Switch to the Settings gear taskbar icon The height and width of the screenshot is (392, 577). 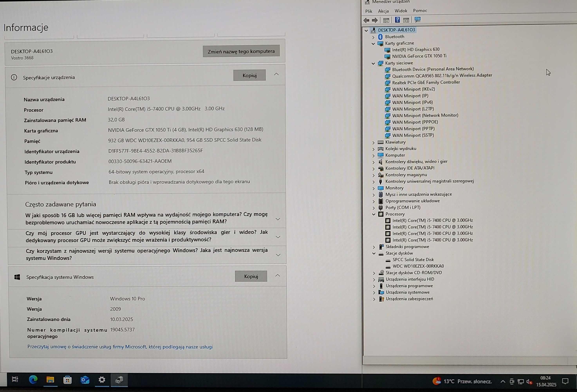point(102,380)
